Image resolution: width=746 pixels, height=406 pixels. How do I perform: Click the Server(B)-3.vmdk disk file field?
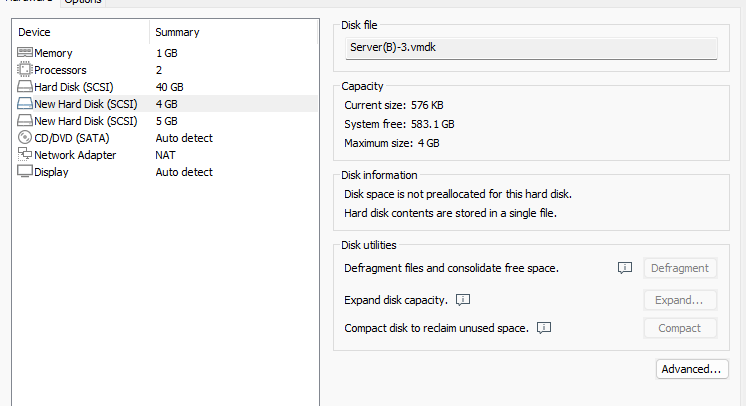pyautogui.click(x=531, y=48)
